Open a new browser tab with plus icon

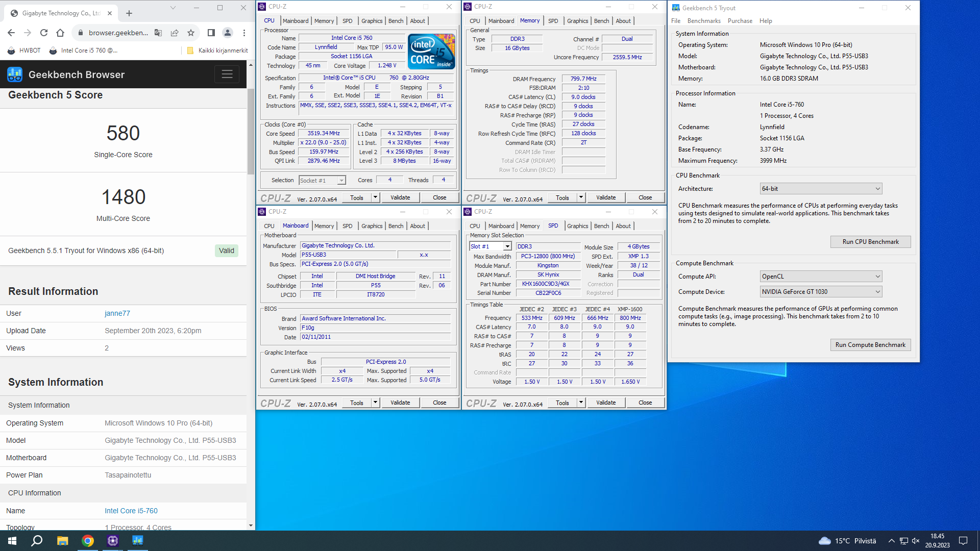129,13
